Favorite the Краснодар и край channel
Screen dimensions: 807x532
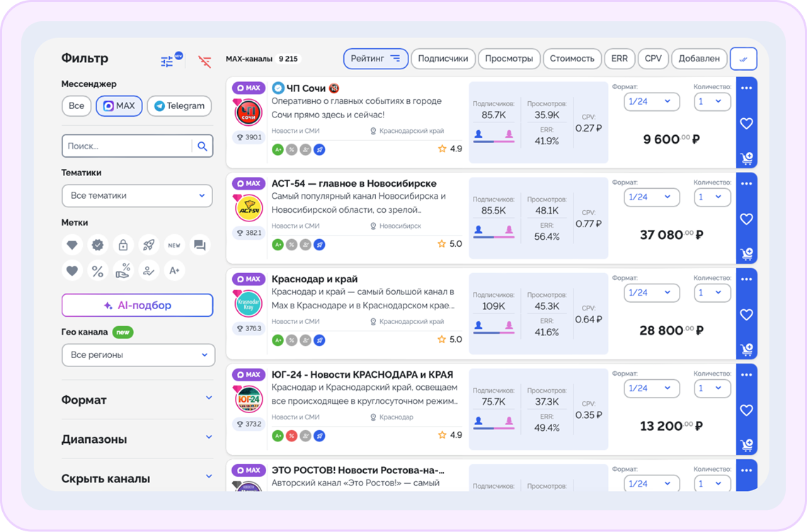click(x=746, y=315)
